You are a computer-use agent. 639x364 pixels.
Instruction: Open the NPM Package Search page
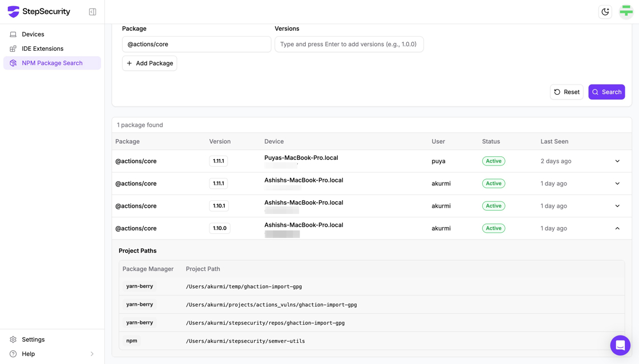52,63
